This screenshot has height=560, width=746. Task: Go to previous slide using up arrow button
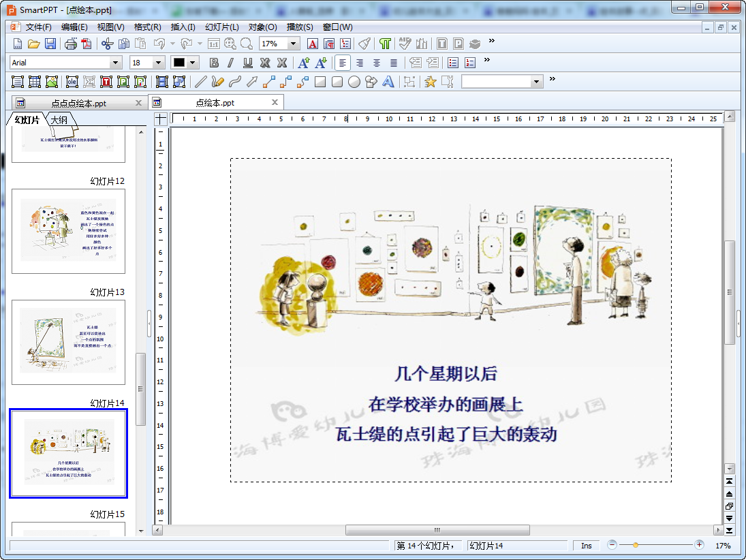[729, 494]
